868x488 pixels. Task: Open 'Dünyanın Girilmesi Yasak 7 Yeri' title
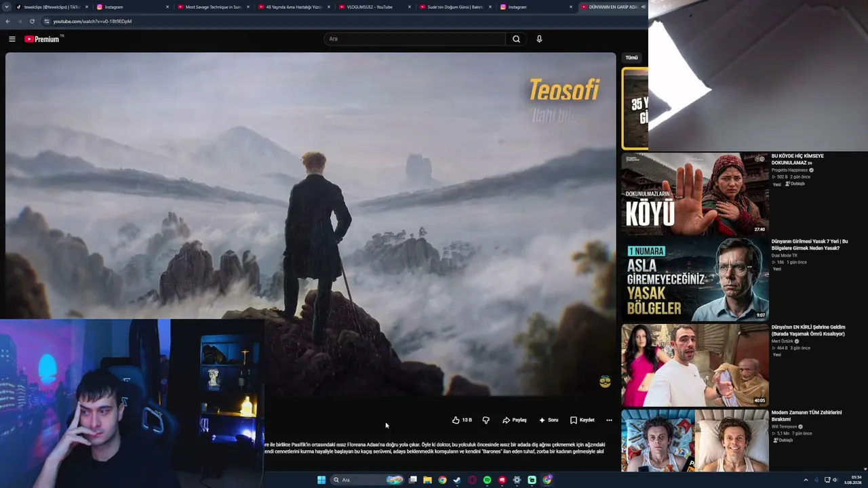point(810,245)
